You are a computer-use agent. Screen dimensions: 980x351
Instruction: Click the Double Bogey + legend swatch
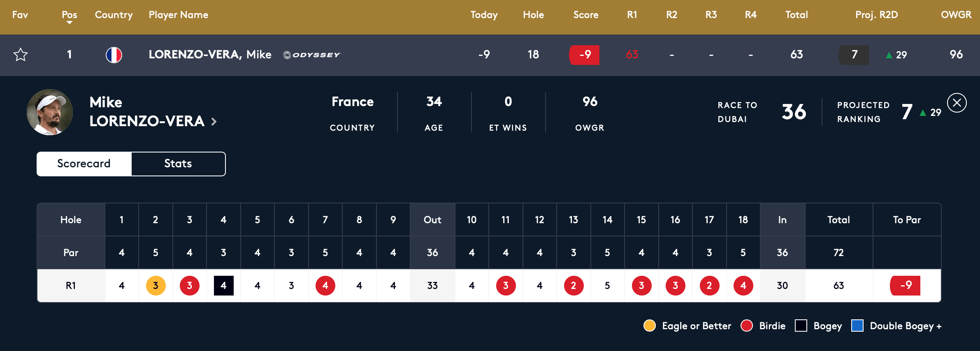click(857, 326)
